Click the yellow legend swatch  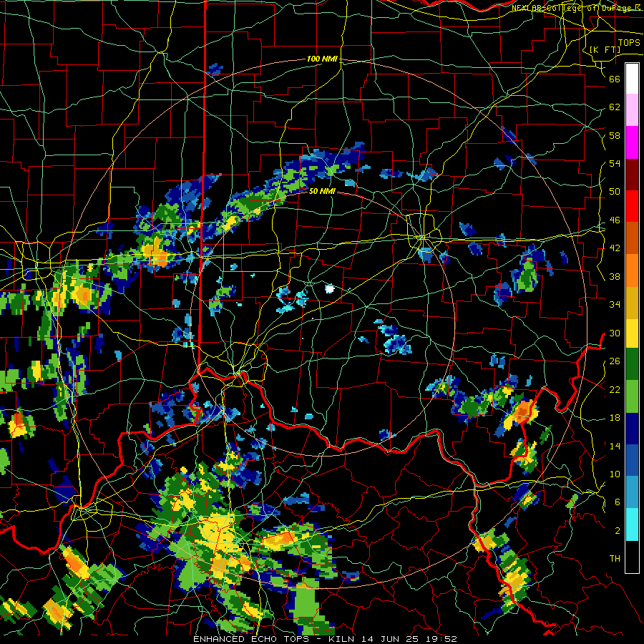[632, 333]
